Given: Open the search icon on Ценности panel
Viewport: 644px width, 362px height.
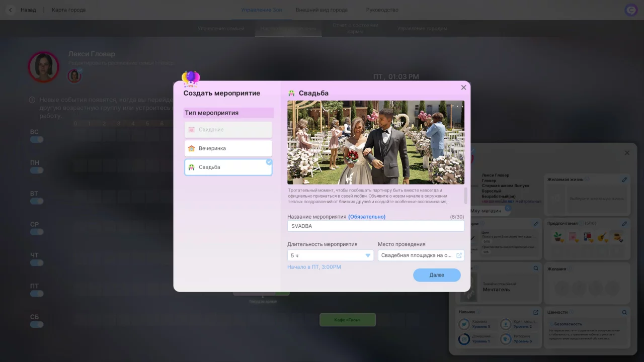Looking at the screenshot, I should tap(624, 312).
